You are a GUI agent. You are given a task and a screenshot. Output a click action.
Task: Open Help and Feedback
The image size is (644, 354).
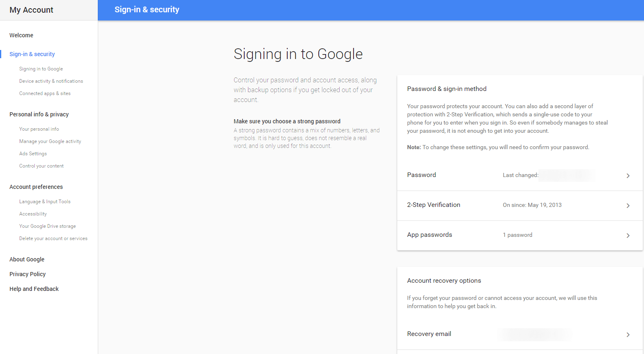click(x=34, y=289)
